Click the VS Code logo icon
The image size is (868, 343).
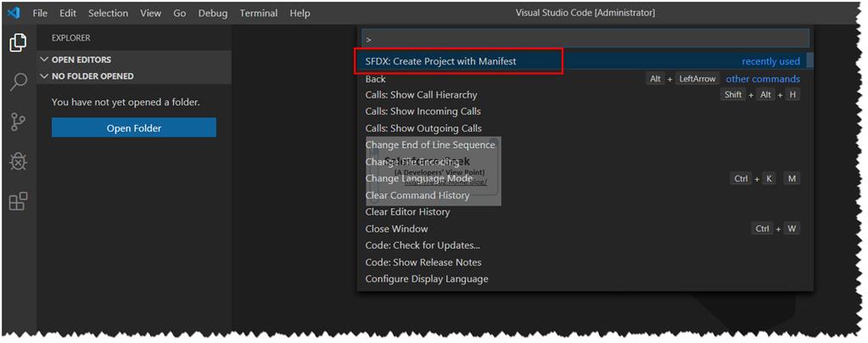click(x=14, y=13)
